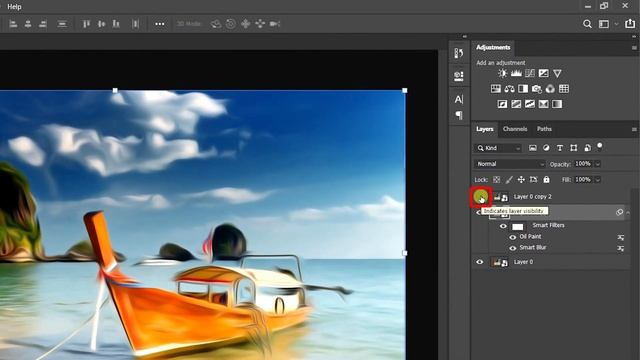The image size is (640, 360).
Task: Toggle filter for smart objects
Action: 587,148
